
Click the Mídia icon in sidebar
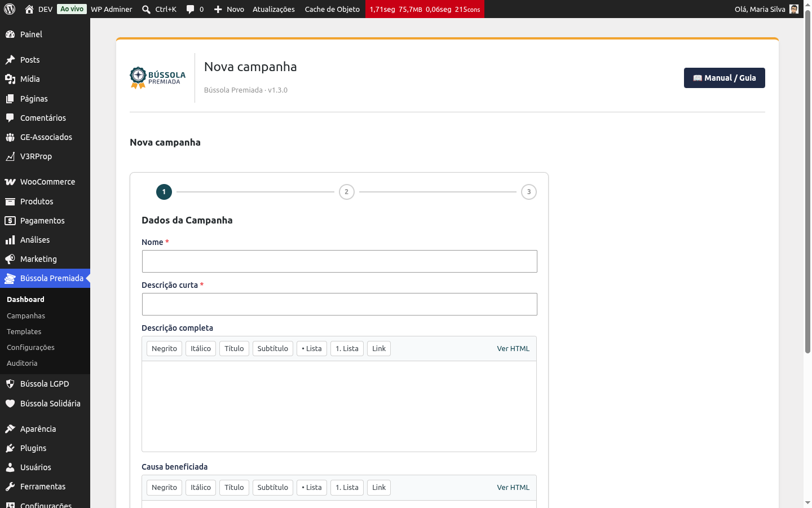coord(10,79)
